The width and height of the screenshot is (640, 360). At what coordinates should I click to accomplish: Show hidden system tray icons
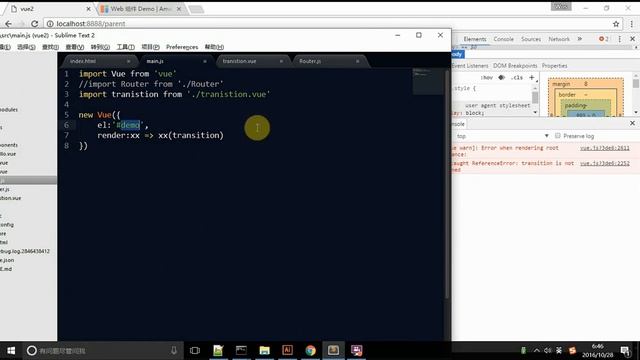point(536,351)
